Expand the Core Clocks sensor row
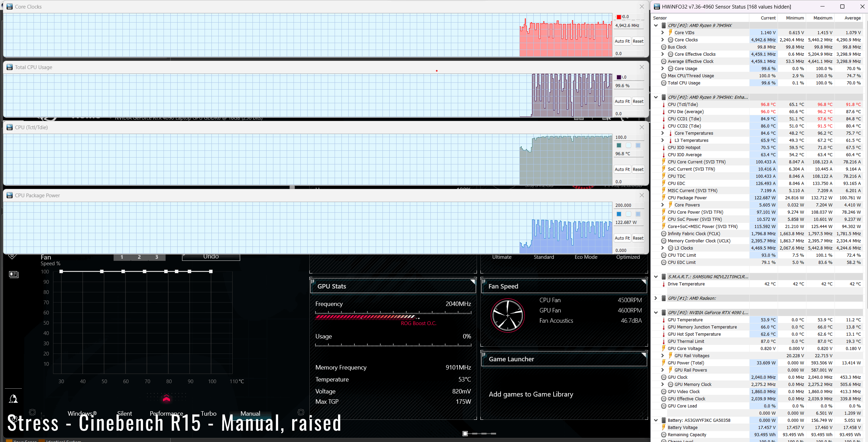The image size is (868, 442). click(x=662, y=40)
